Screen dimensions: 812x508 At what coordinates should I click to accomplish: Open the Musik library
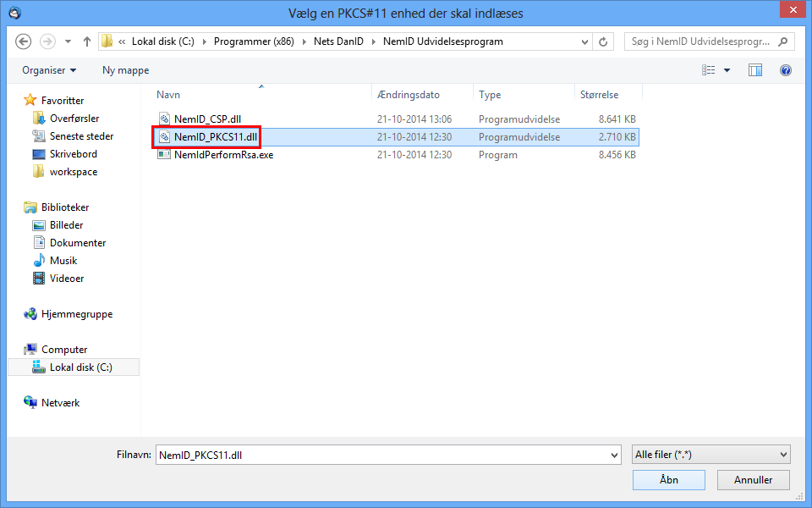coord(63,261)
